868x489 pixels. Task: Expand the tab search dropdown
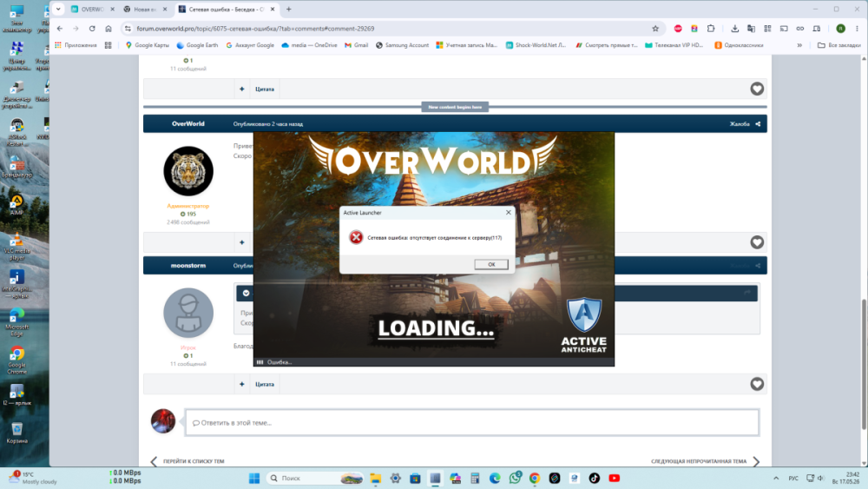tap(58, 10)
